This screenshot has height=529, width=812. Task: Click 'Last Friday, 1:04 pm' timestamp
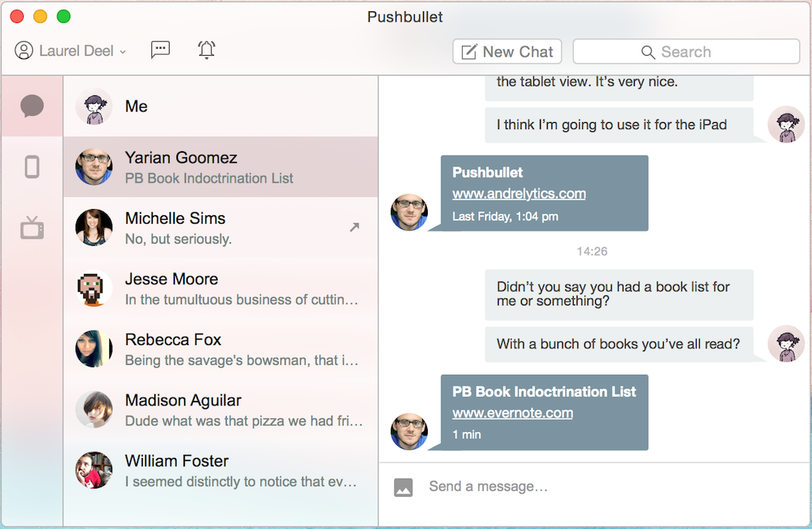506,216
